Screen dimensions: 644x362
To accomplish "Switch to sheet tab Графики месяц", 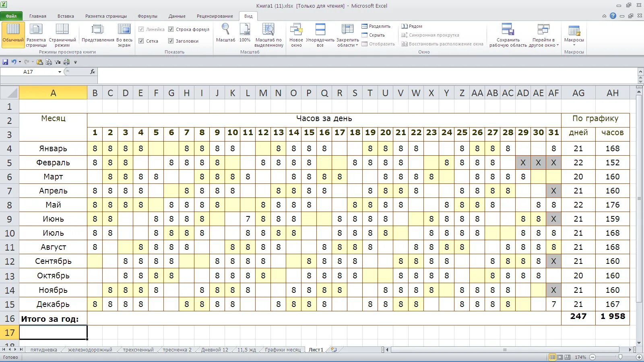I will coord(283,350).
